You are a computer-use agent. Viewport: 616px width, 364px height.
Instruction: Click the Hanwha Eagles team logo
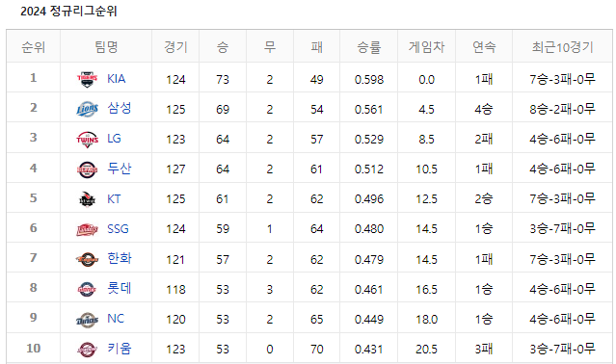[x=87, y=259]
